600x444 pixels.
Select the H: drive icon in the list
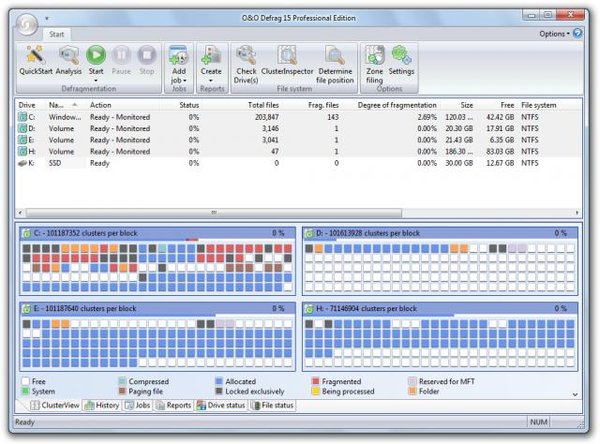point(23,152)
